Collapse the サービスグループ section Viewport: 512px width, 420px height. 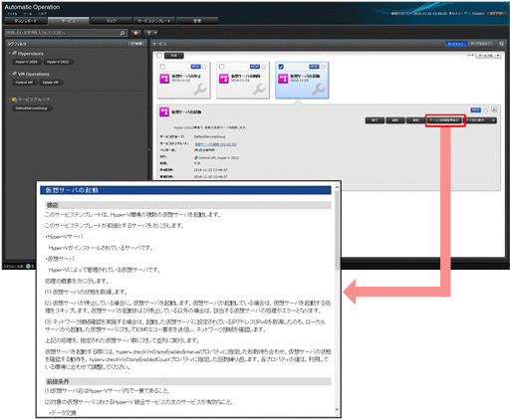point(9,100)
